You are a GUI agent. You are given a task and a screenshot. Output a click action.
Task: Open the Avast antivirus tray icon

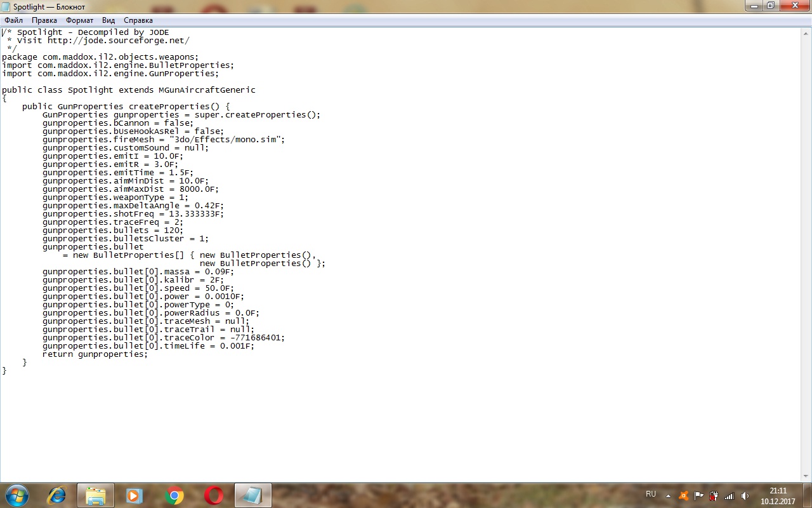683,495
